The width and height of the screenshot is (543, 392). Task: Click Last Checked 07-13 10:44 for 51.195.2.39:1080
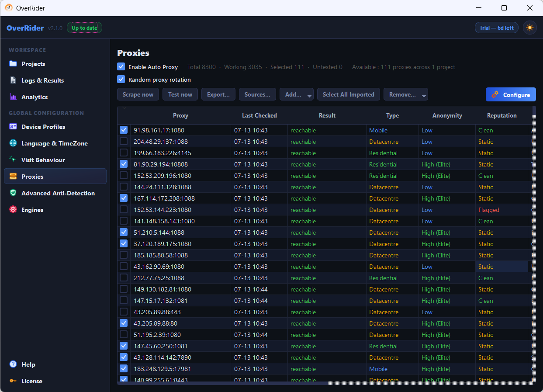(x=259, y=335)
